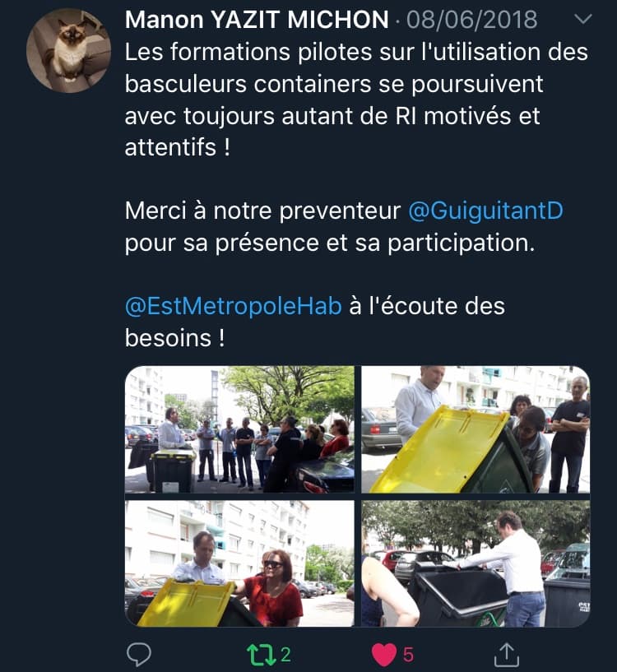Open the reply speech bubble icon
617x672 pixels.
point(139,655)
